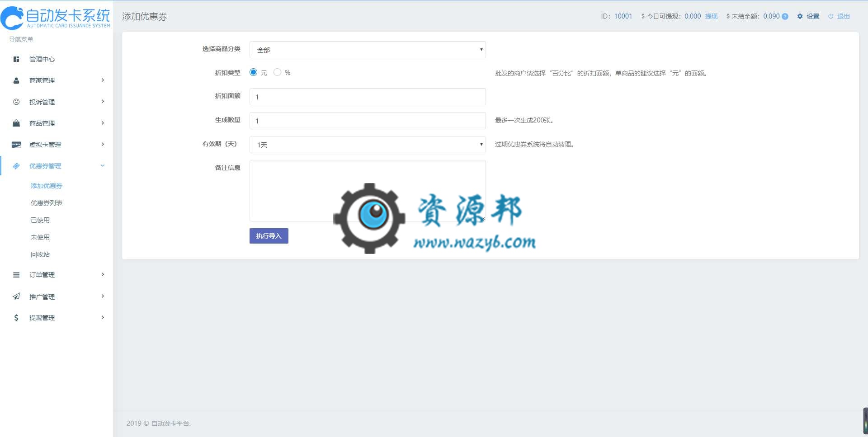Click the 提现管理 dollar icon
This screenshot has height=437, width=868.
(16, 318)
